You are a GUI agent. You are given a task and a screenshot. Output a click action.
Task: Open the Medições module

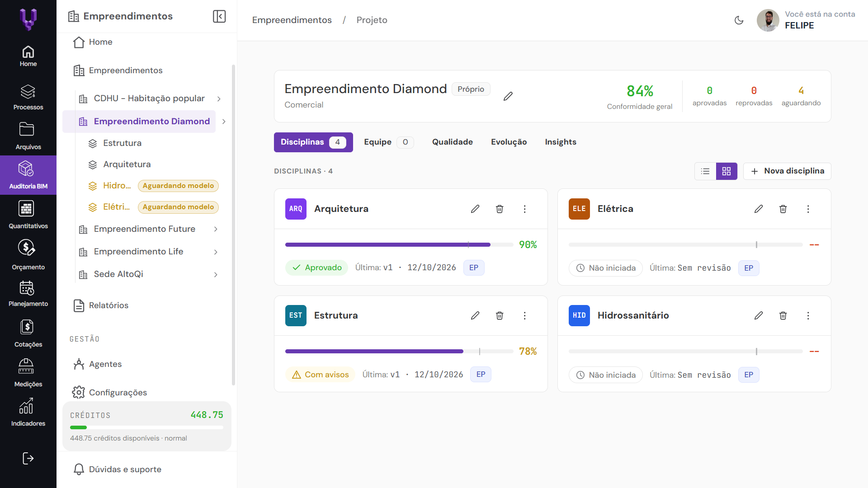[x=28, y=373]
